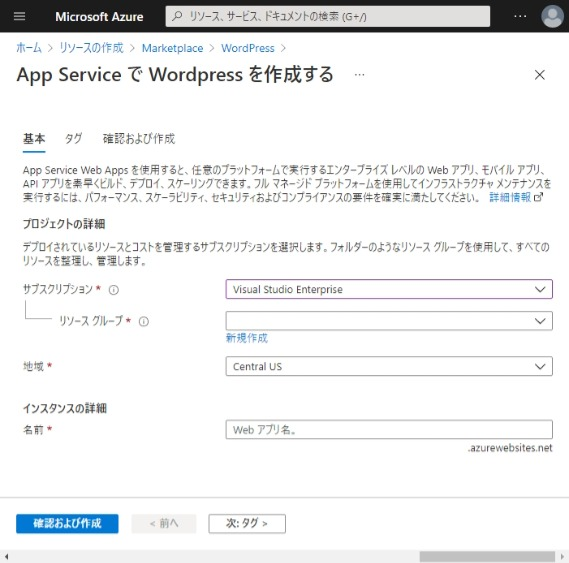Go to リソースの作成 breadcrumb
Screen dimensions: 569x563
[91, 48]
